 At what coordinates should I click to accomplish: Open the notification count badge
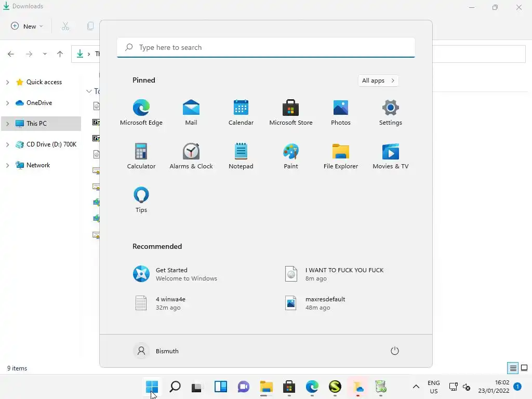coord(517,387)
